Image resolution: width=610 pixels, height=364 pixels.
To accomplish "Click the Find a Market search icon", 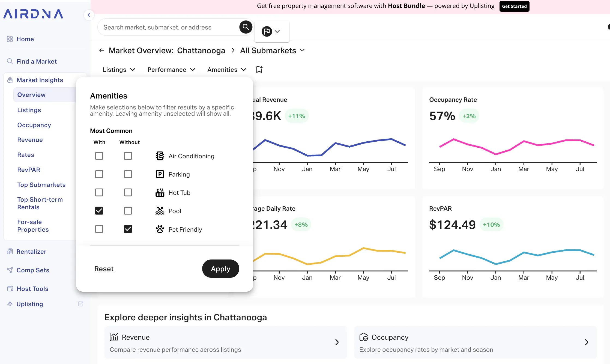I will pyautogui.click(x=10, y=61).
